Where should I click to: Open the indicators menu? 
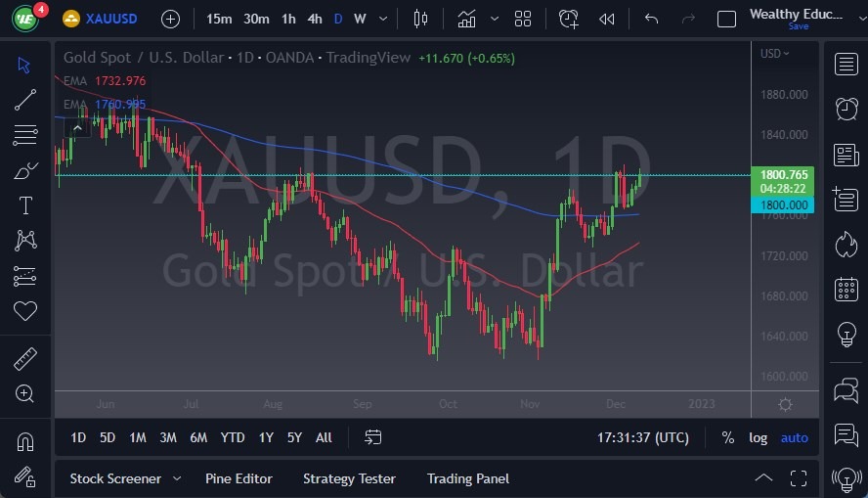(x=466, y=20)
